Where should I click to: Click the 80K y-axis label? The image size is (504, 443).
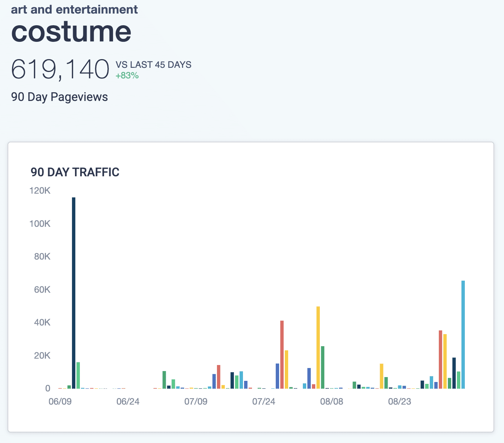42,257
